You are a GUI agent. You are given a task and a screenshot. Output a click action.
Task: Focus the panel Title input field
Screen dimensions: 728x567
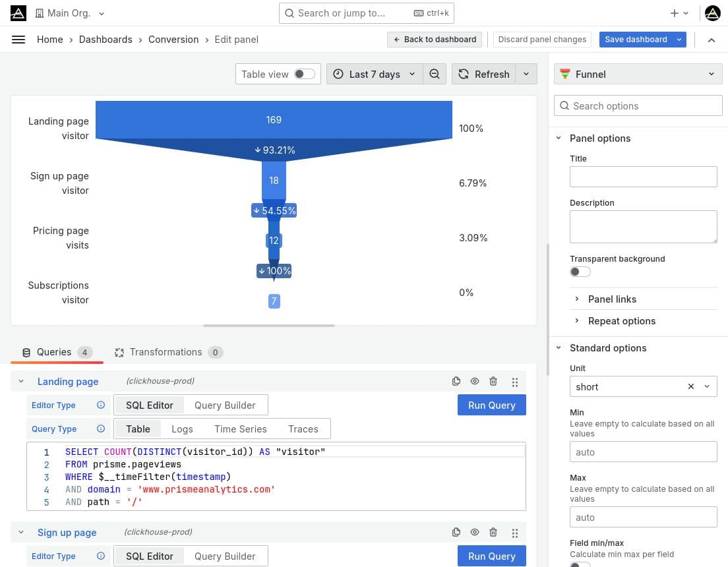(x=643, y=177)
